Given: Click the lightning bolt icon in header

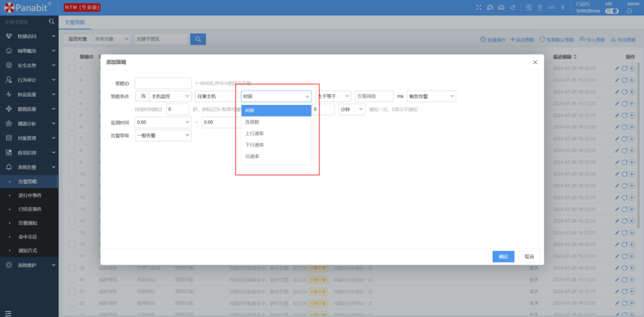Looking at the screenshot, I should pos(563,7).
